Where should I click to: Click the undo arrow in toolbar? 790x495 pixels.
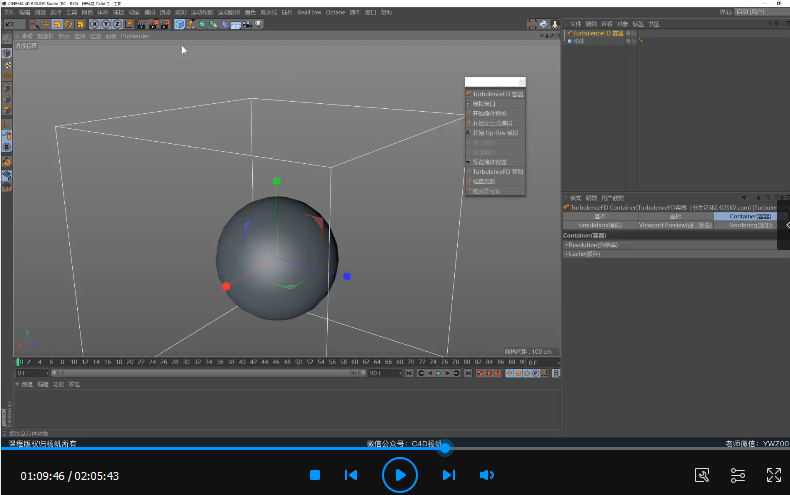pos(9,23)
